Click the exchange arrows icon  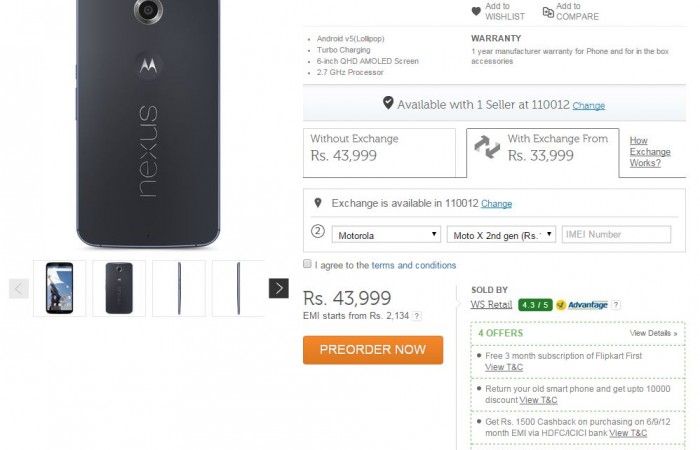[x=487, y=147]
